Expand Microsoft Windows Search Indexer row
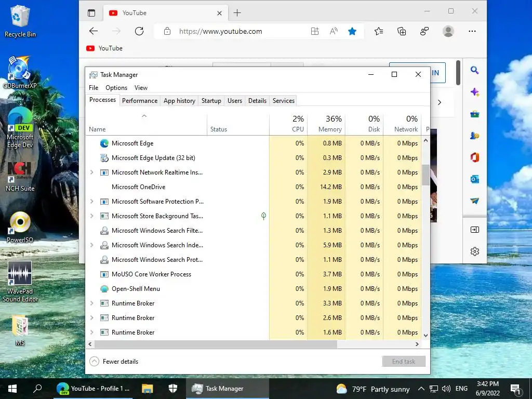 pos(91,245)
